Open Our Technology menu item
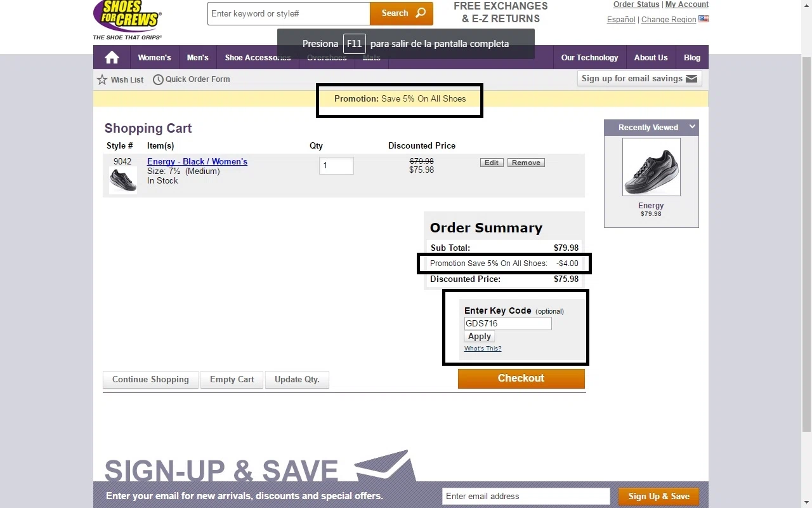Screen dimensions: 812x508 tap(589, 57)
